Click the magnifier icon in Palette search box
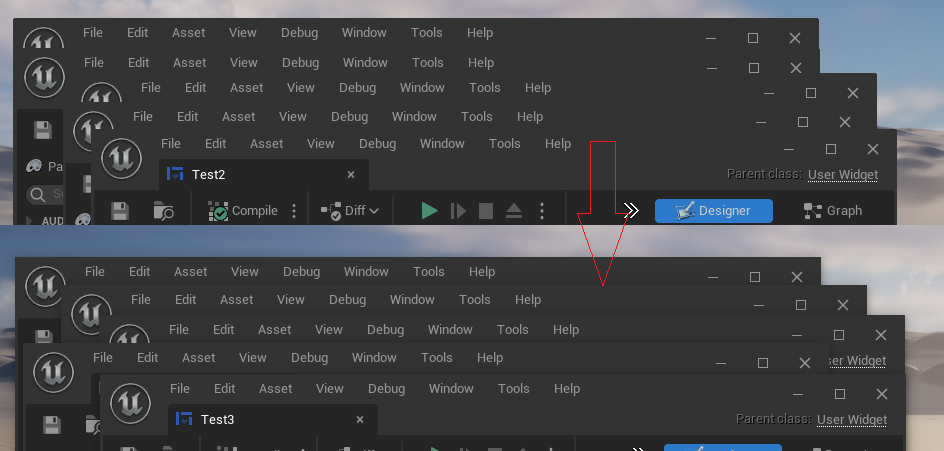 (38, 194)
